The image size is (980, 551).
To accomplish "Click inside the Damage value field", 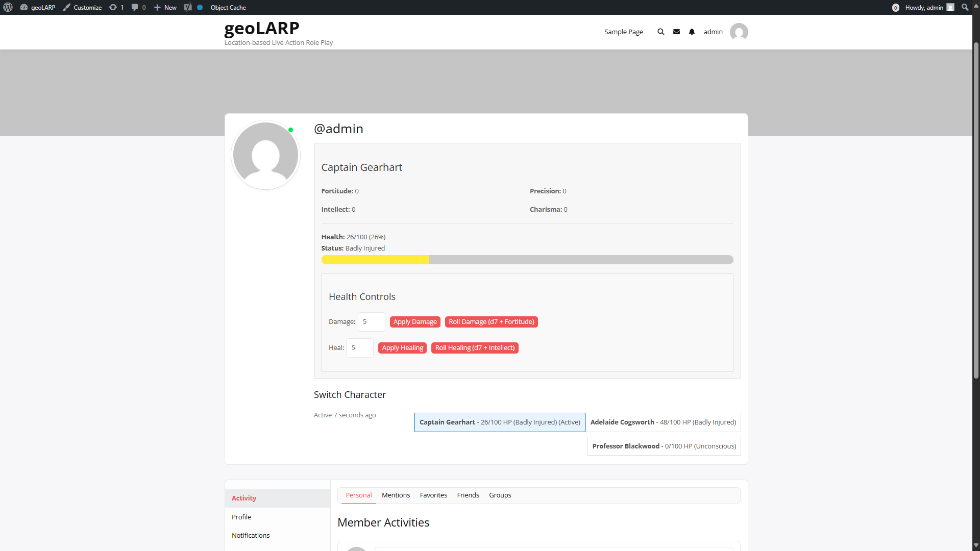I will [x=371, y=322].
